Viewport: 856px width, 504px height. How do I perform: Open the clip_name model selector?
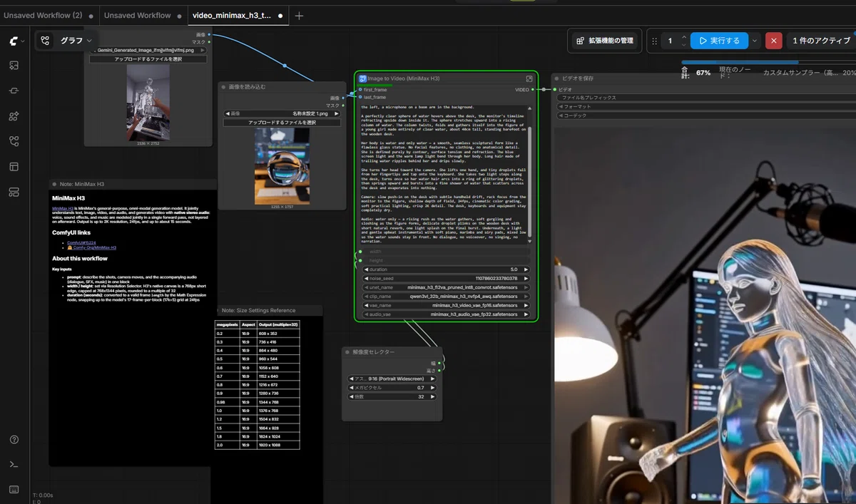(x=447, y=296)
